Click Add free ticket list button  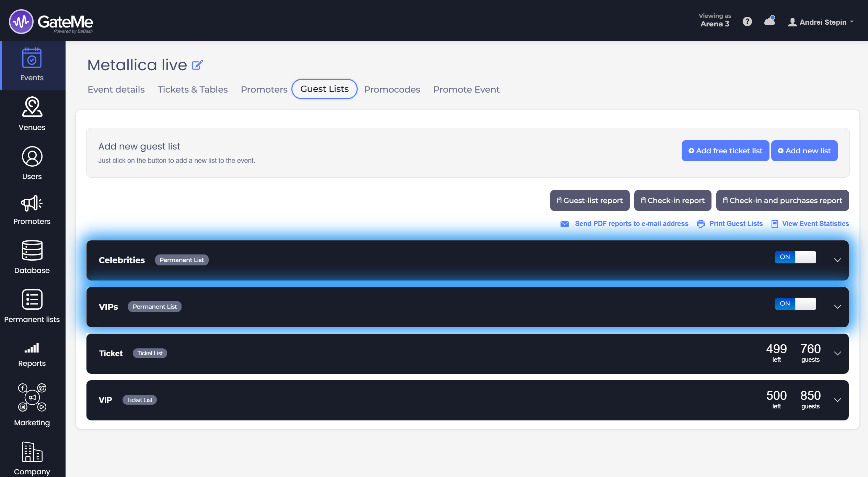pos(725,151)
